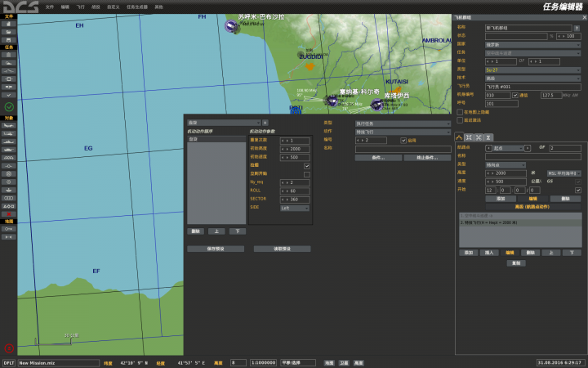This screenshot has height=368, width=588.
Task: Open the weather cloud settings
Action: pos(9,63)
